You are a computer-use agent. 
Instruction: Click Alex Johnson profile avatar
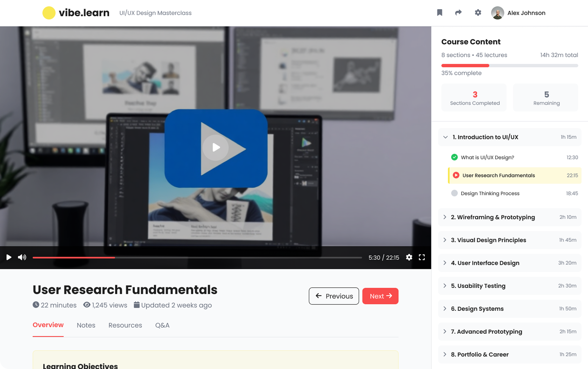[x=497, y=13]
